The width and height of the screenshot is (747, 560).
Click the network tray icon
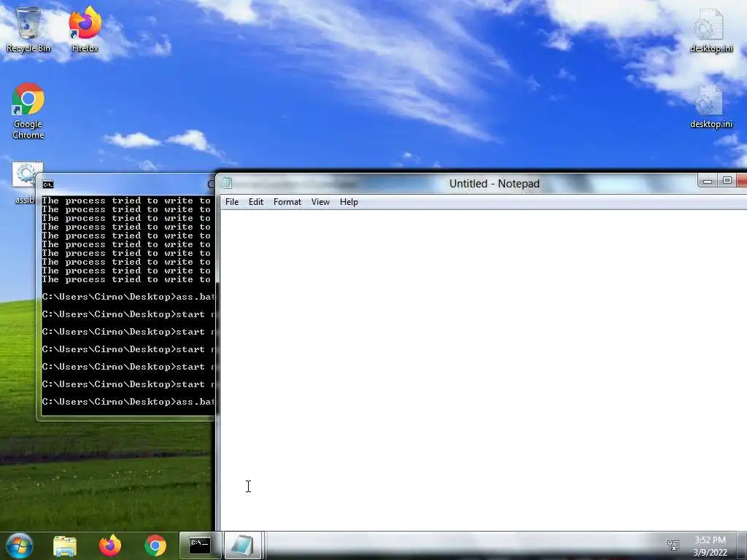673,545
